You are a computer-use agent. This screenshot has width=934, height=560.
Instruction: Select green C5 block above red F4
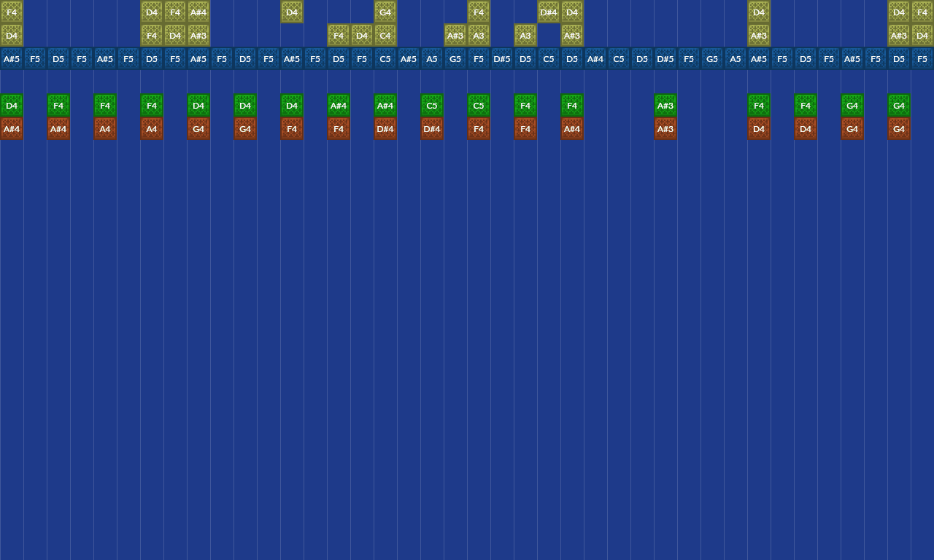tap(479, 105)
